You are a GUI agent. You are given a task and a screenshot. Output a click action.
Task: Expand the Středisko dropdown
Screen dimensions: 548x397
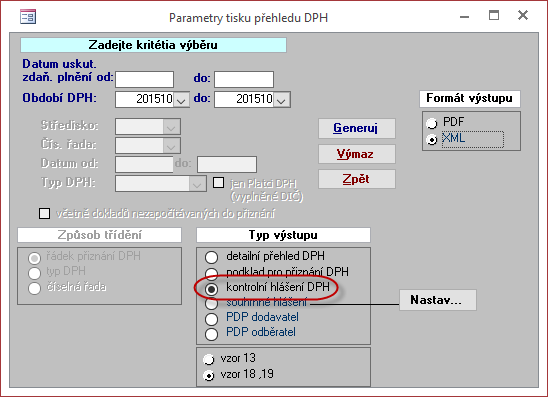click(x=171, y=127)
